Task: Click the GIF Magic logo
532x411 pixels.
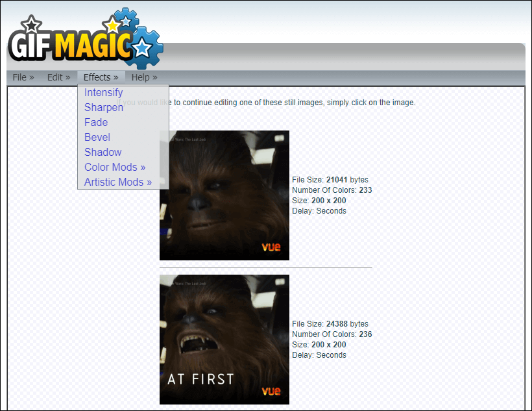Action: coord(86,38)
